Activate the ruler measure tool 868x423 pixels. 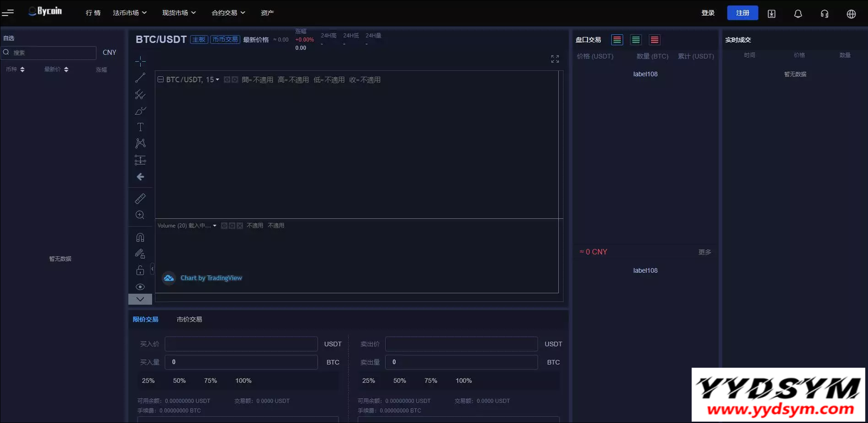(140, 198)
